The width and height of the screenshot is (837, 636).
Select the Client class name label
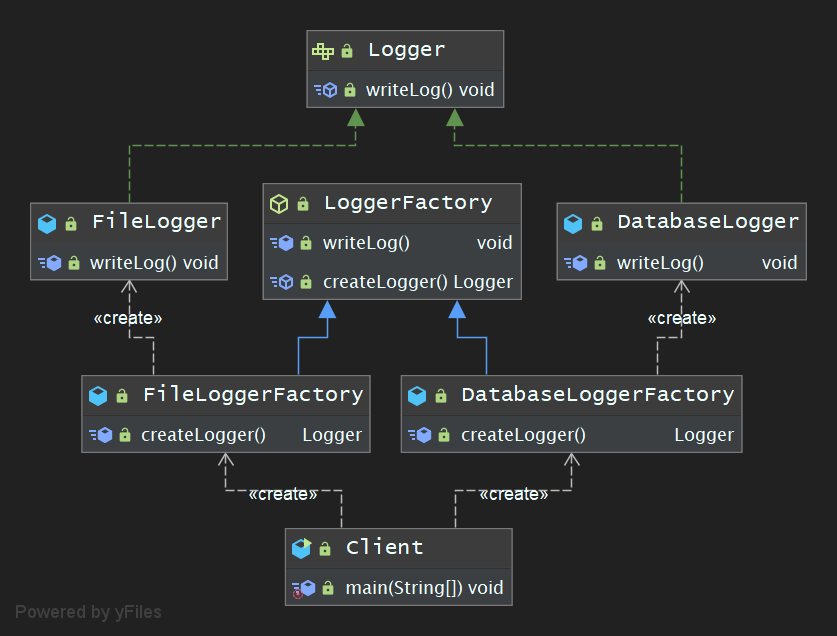[x=384, y=548]
